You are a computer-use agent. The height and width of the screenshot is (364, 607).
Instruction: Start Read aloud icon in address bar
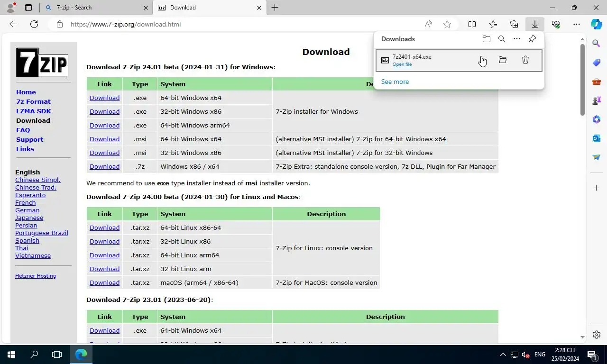(428, 24)
